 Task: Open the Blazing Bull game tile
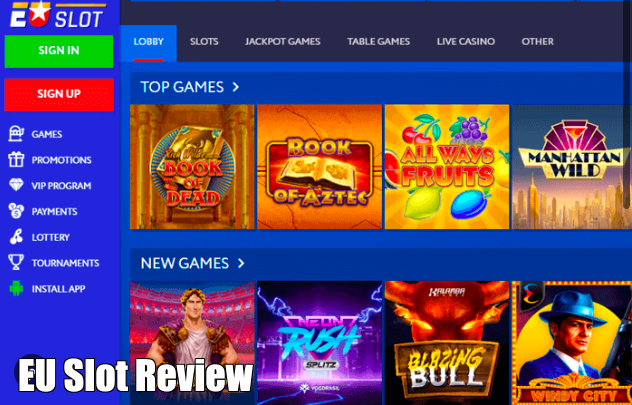point(447,343)
